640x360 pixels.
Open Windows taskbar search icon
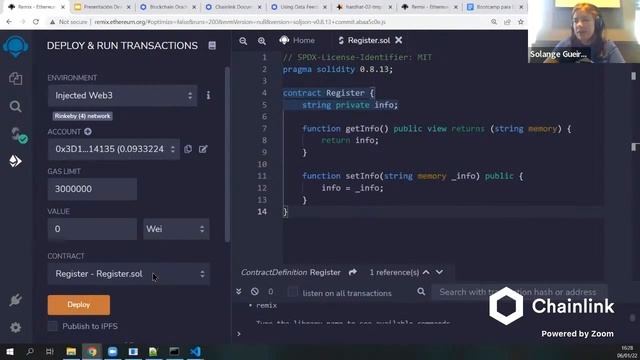(30, 351)
